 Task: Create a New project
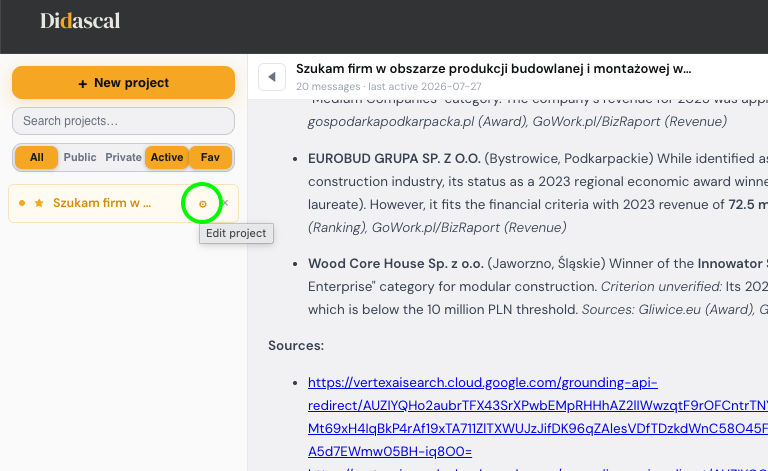(x=123, y=83)
